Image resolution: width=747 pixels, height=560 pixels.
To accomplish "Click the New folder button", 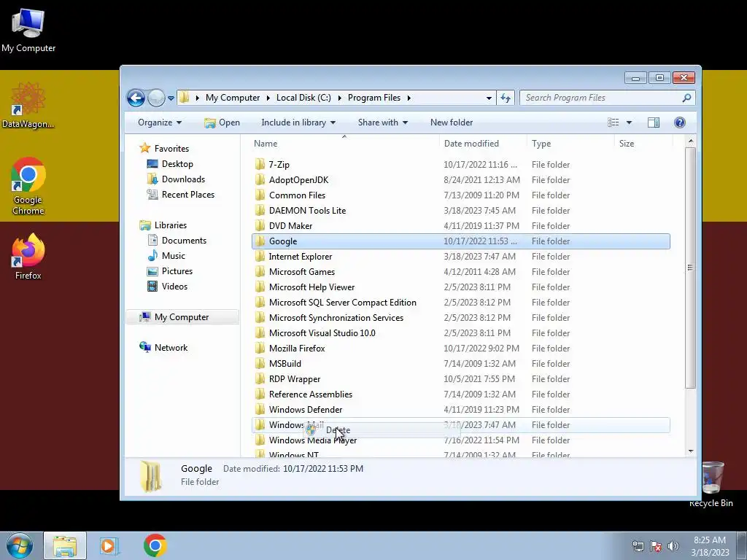I will [451, 122].
